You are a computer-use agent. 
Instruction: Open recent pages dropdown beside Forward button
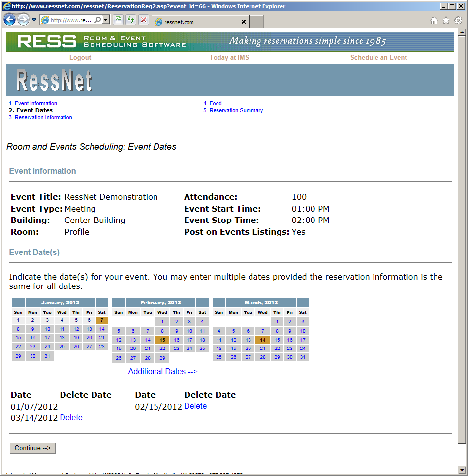34,20
